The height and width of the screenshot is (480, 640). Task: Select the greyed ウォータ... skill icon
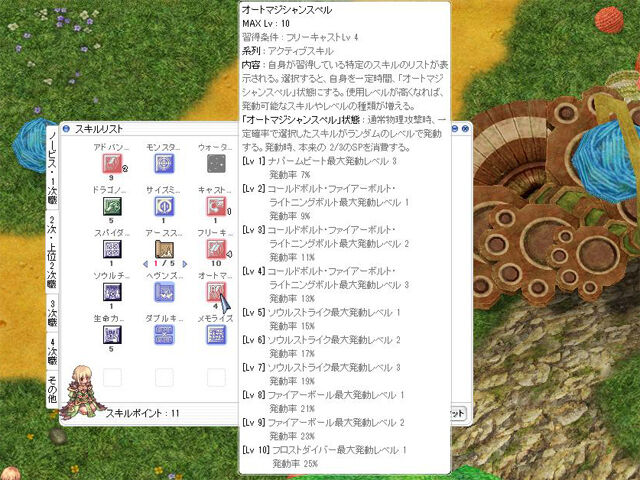(x=216, y=164)
